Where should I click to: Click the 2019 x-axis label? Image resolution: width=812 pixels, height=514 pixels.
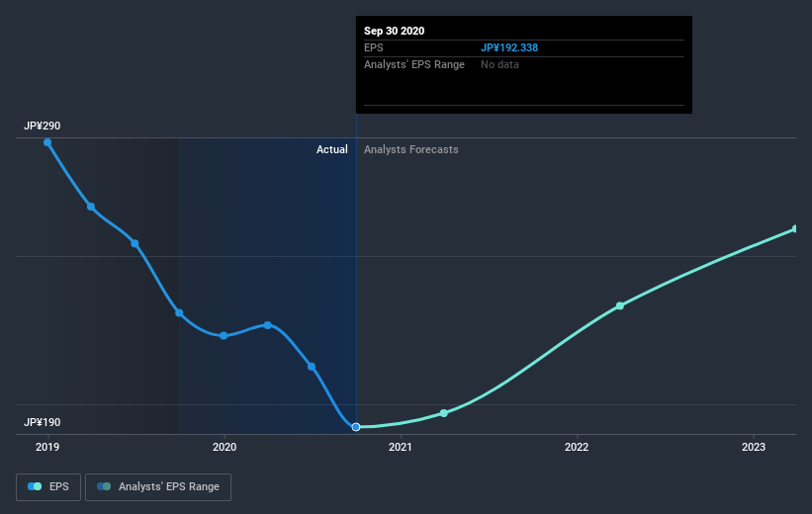click(x=47, y=447)
